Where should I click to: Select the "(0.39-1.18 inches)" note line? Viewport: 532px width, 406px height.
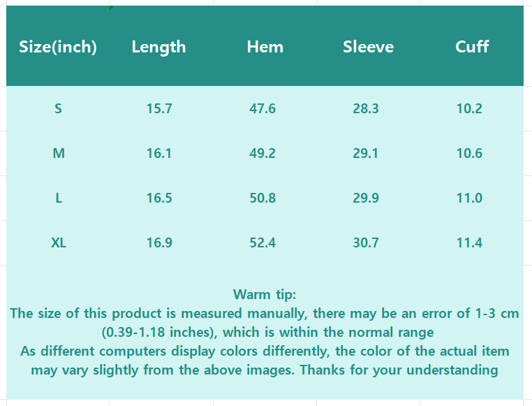(267, 332)
